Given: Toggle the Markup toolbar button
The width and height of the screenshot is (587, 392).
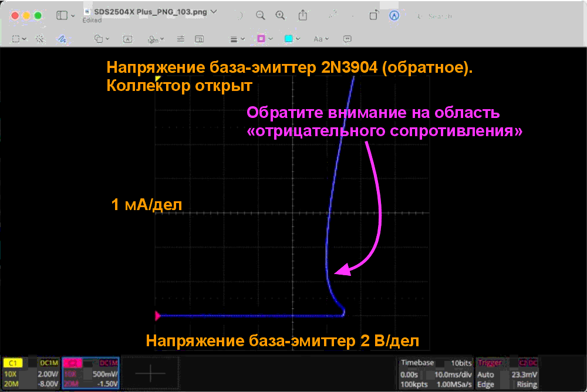Looking at the screenshot, I should click(394, 16).
